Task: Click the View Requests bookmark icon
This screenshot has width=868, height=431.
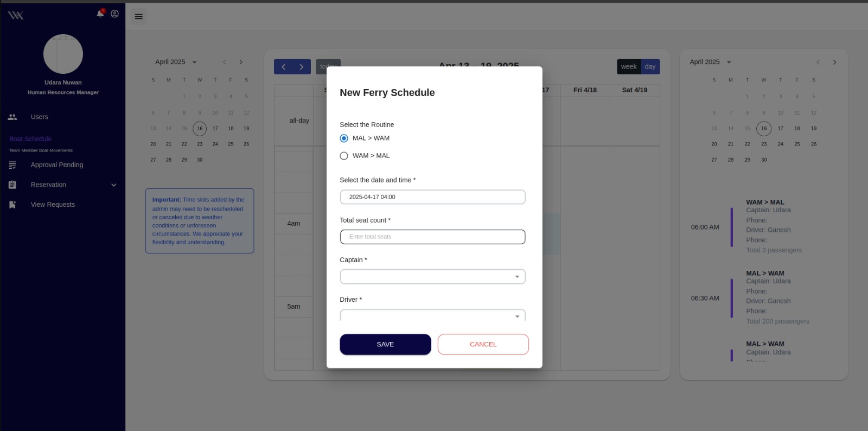Action: [12, 205]
